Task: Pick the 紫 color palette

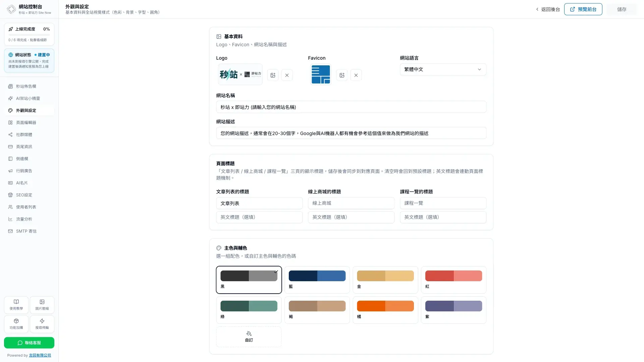Action: 453,310
